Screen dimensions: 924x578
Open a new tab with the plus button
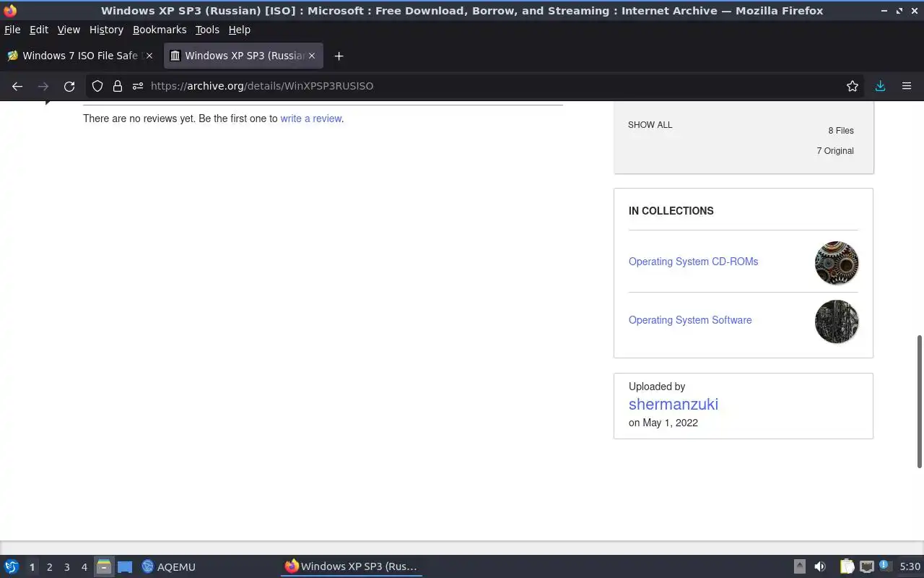click(339, 56)
